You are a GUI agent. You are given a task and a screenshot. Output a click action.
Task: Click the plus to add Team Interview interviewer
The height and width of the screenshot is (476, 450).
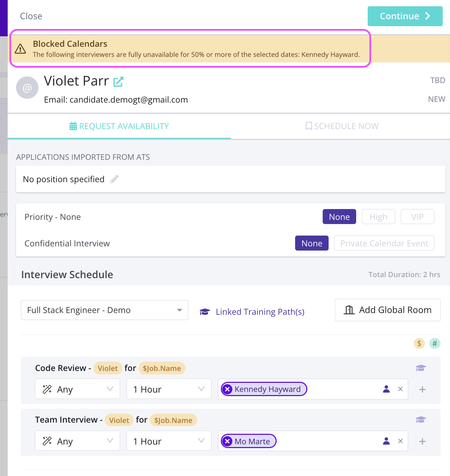[x=422, y=441]
